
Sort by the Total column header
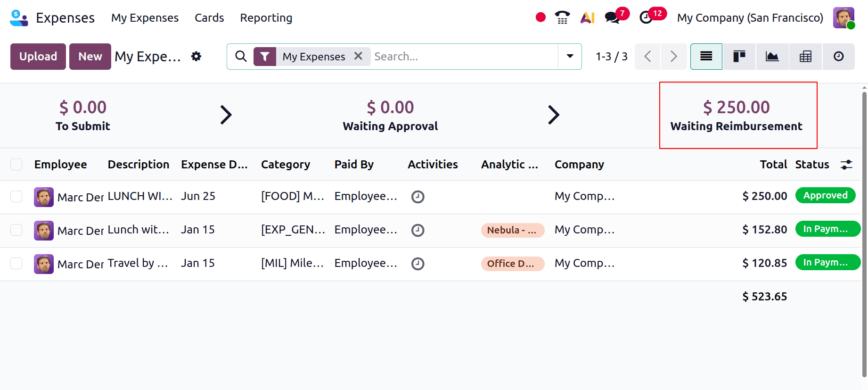tap(773, 165)
